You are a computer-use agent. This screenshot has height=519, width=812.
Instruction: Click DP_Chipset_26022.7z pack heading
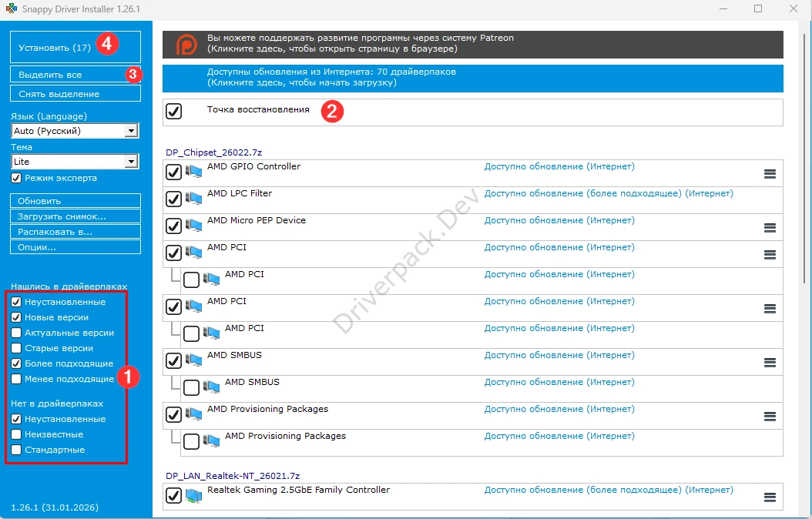(x=214, y=152)
